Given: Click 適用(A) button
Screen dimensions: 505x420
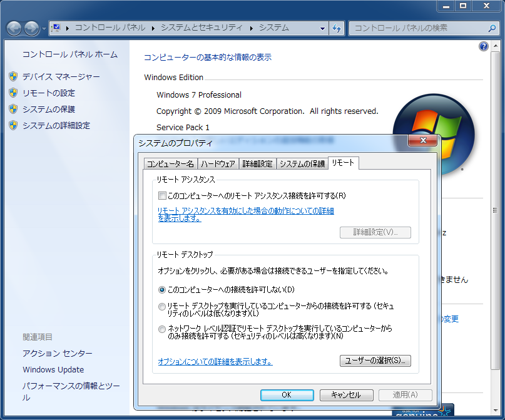Looking at the screenshot, I should (x=405, y=395).
